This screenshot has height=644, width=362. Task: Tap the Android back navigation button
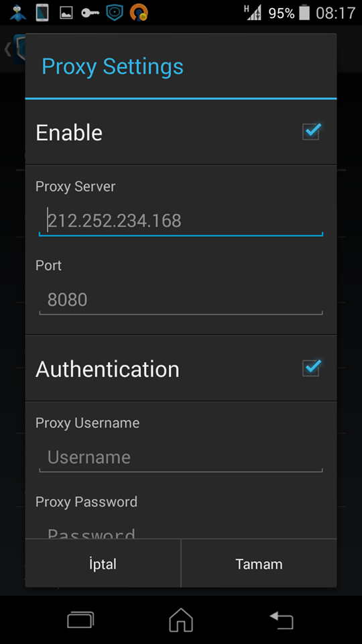click(x=282, y=620)
